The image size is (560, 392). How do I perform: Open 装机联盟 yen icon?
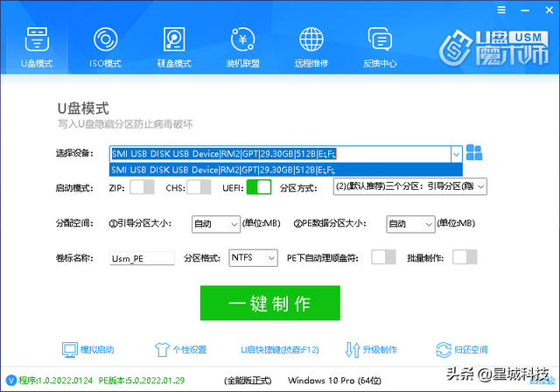click(242, 39)
